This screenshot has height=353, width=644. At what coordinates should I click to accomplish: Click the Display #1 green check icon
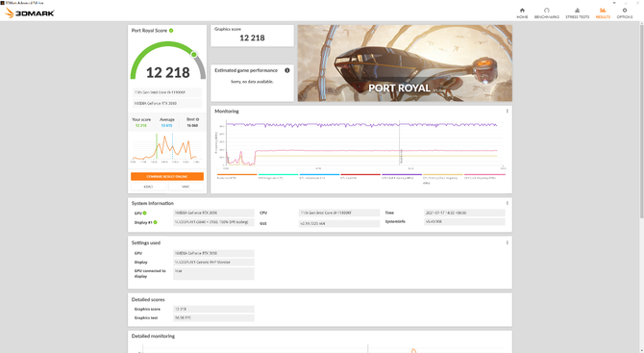pos(156,222)
